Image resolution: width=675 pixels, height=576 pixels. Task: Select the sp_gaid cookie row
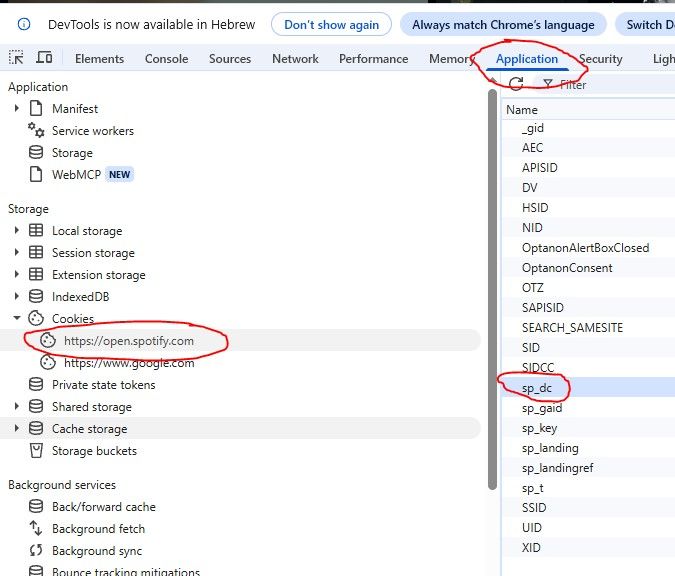point(588,408)
